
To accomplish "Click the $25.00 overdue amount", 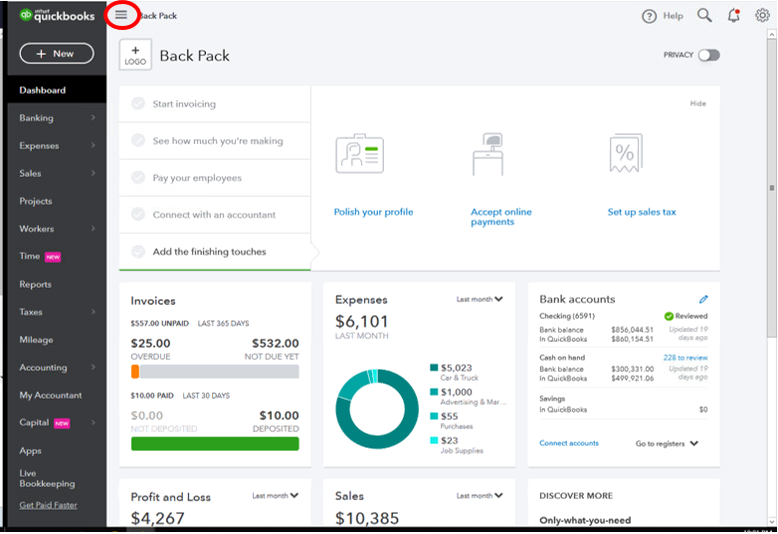I will (150, 343).
